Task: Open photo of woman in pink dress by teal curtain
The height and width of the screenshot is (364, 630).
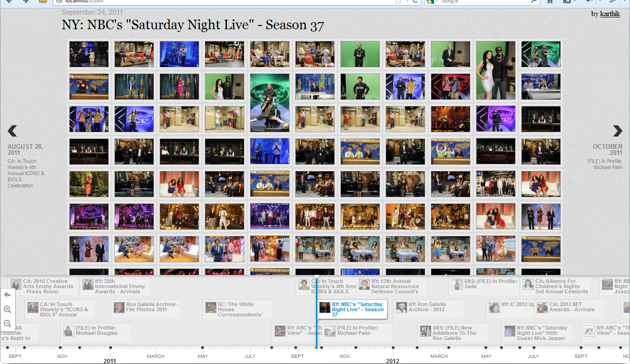Action: click(179, 86)
